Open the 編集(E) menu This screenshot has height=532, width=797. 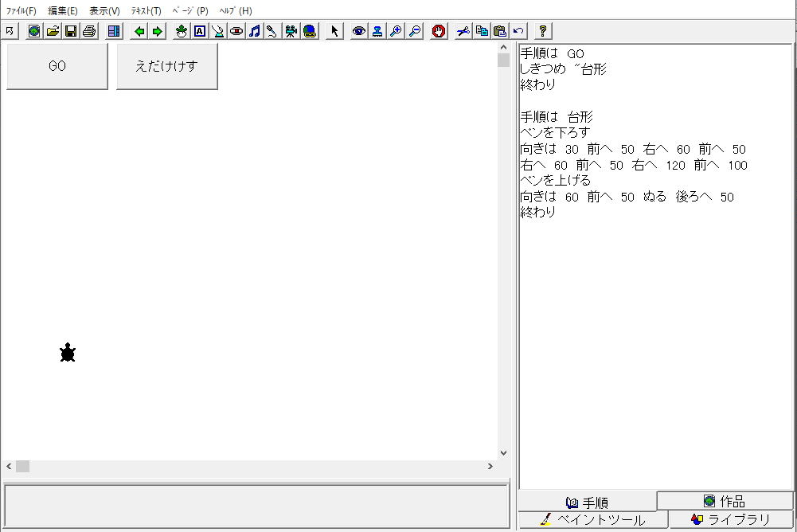[x=63, y=11]
